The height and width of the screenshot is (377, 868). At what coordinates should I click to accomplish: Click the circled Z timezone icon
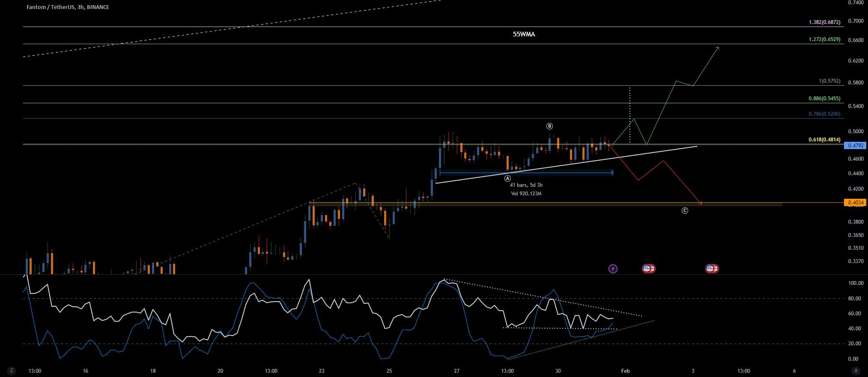[x=12, y=371]
